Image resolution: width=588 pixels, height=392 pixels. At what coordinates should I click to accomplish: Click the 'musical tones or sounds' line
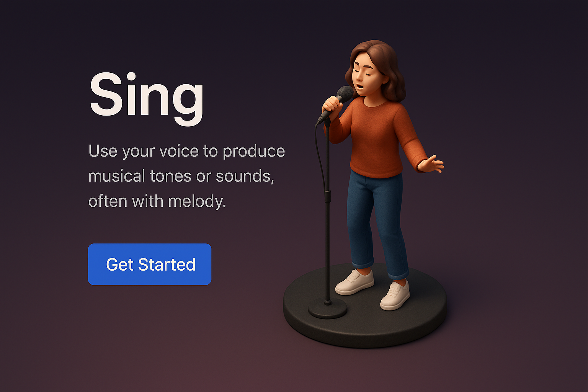(181, 176)
